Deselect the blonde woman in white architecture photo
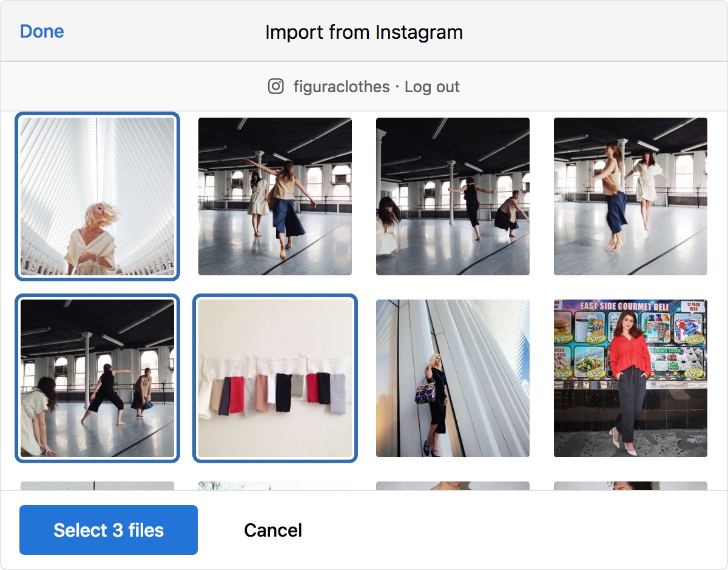This screenshot has width=728, height=570. click(97, 196)
